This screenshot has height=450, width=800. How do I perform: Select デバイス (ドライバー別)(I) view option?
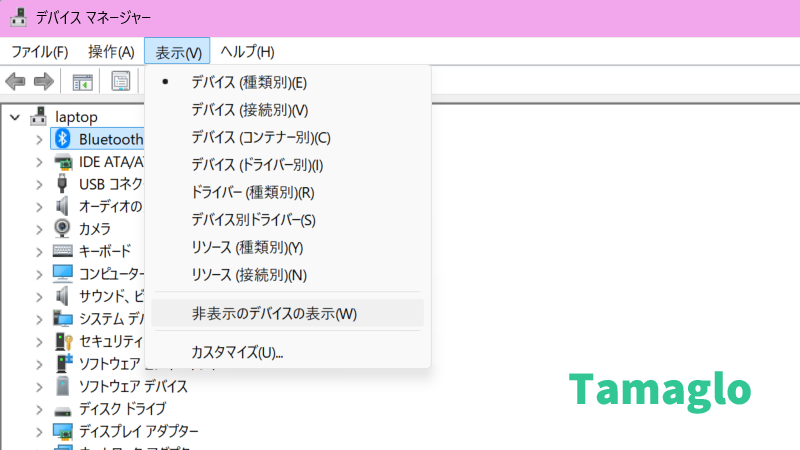[x=288, y=165]
